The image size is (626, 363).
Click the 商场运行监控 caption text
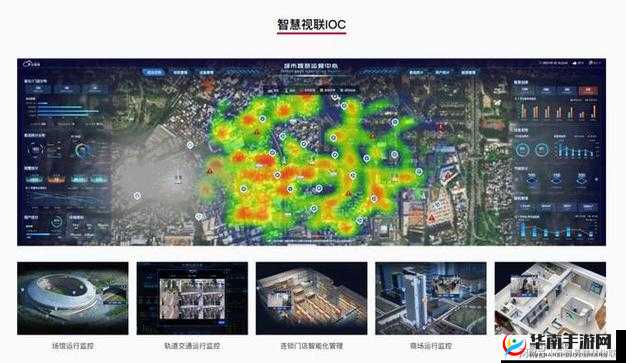pyautogui.click(x=431, y=346)
